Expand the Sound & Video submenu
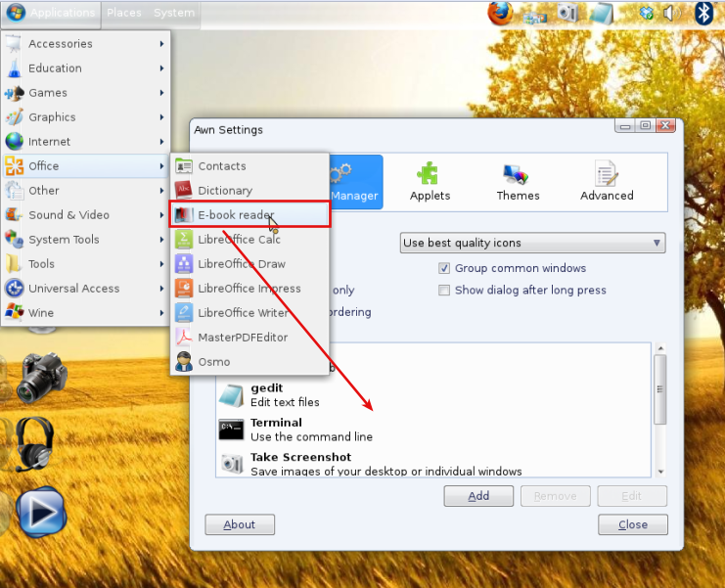725x588 pixels. coord(85,215)
